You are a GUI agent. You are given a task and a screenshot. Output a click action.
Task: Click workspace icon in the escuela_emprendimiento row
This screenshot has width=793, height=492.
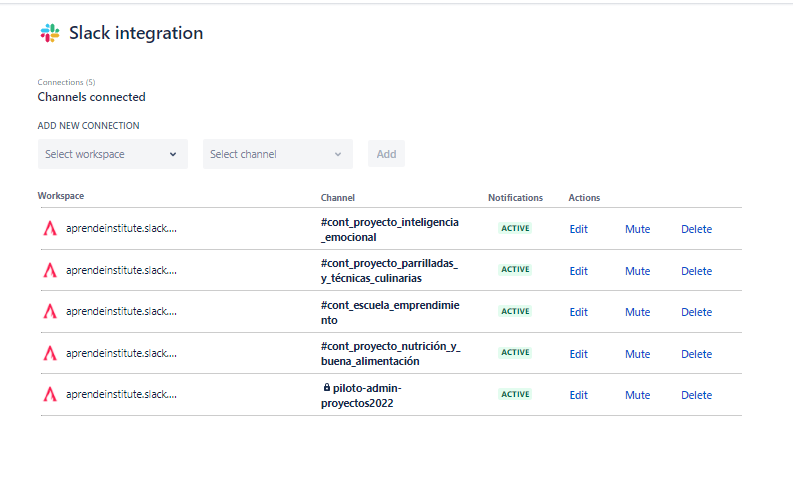click(50, 311)
